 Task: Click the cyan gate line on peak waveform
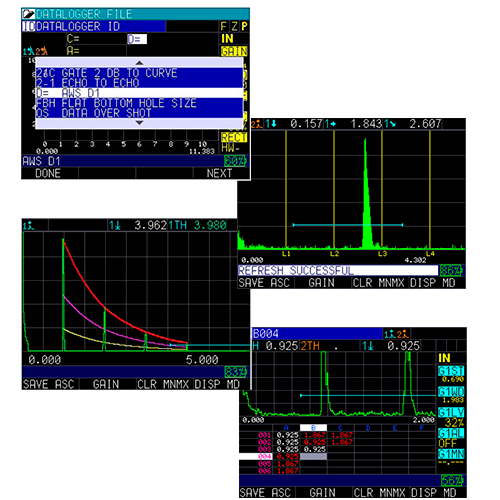point(348,225)
